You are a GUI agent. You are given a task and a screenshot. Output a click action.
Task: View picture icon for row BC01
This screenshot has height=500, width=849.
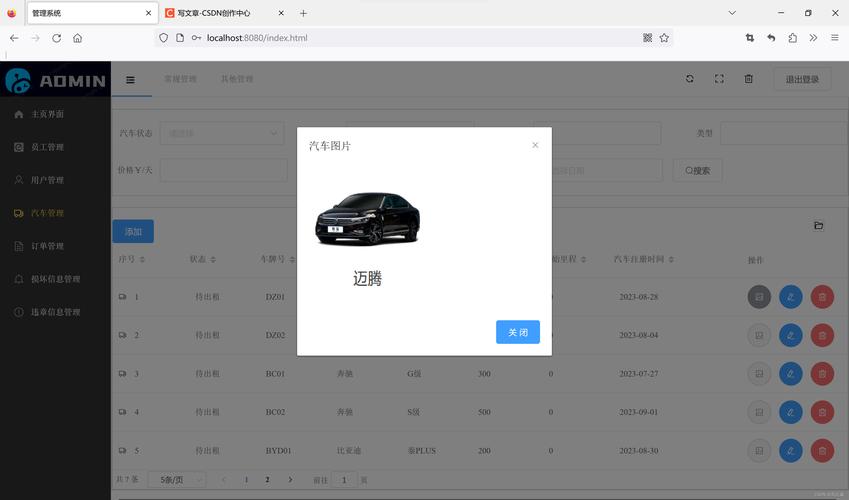(759, 374)
